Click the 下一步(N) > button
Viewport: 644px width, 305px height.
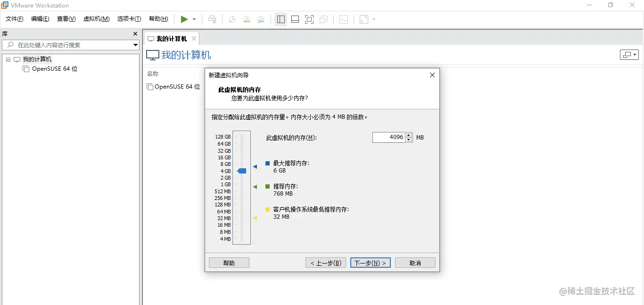(x=371, y=263)
